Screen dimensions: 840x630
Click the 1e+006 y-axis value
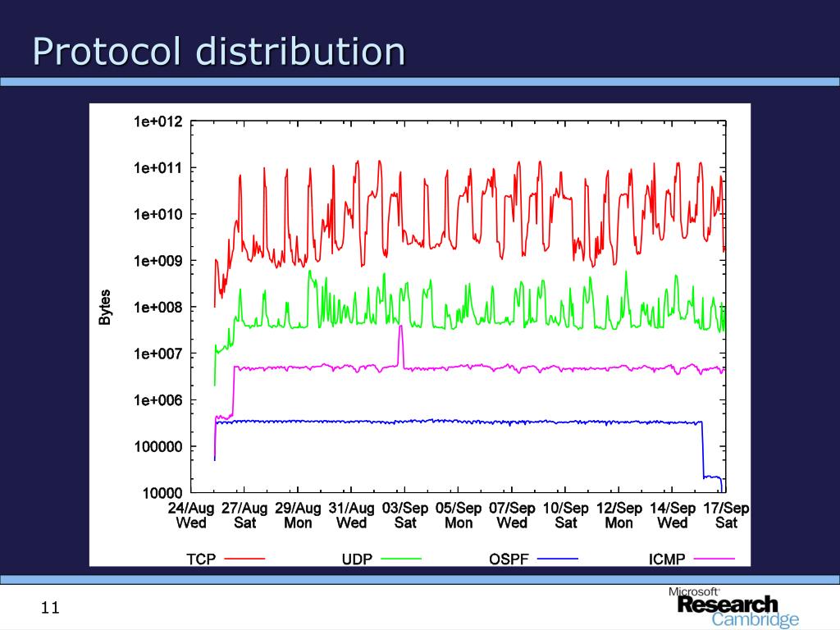(x=158, y=400)
